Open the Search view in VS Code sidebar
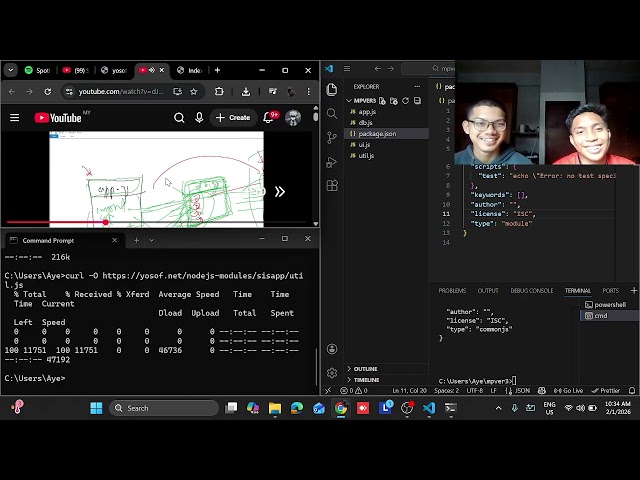Viewport: 640px width, 480px height. (332, 113)
